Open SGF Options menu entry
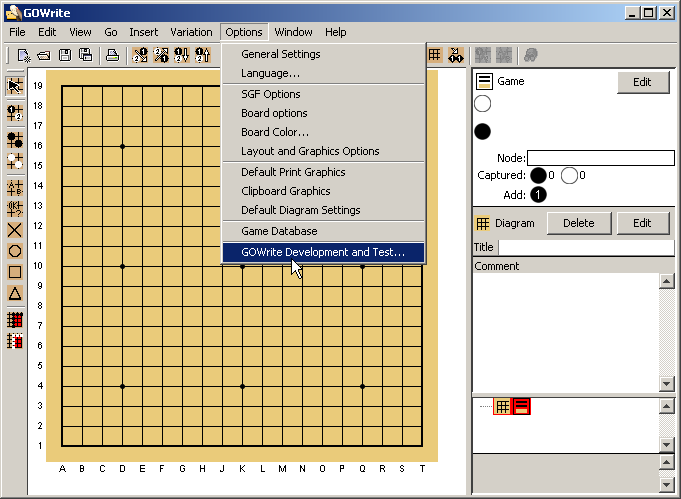681x499 pixels. (x=324, y=94)
